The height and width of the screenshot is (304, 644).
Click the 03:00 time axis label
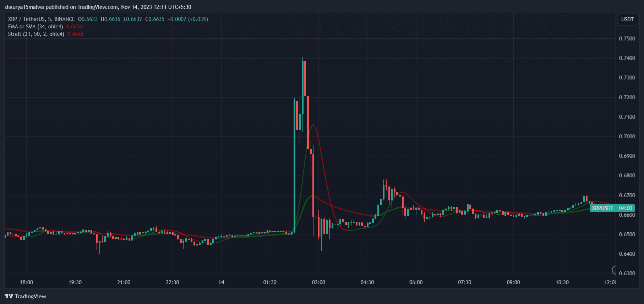pyautogui.click(x=318, y=282)
